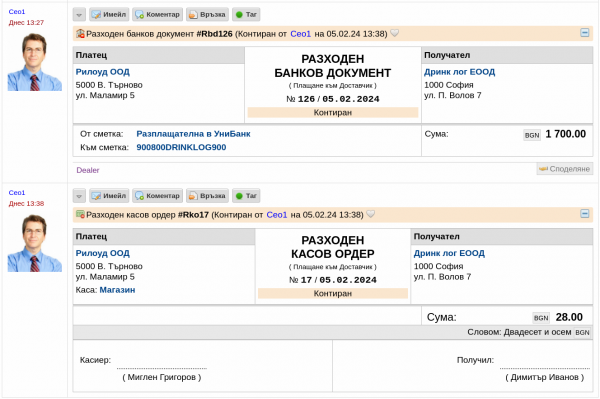Click the Коментар button above the bank document
This screenshot has width=600, height=399.
tap(158, 15)
